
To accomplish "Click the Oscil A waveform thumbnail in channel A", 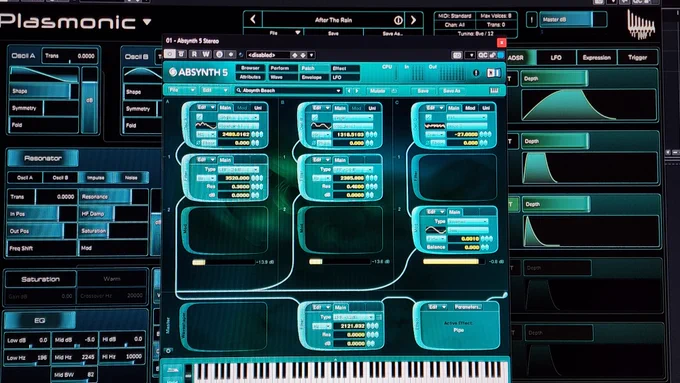I will tap(206, 126).
